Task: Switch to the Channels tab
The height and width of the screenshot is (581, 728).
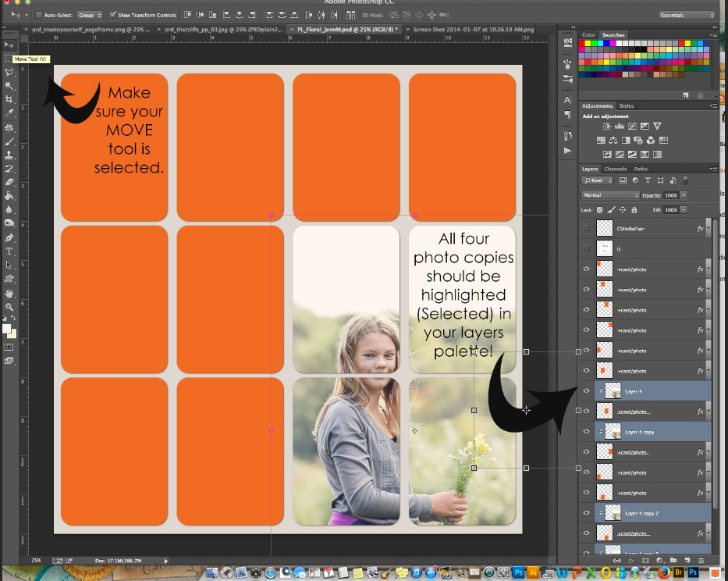Action: [x=616, y=169]
